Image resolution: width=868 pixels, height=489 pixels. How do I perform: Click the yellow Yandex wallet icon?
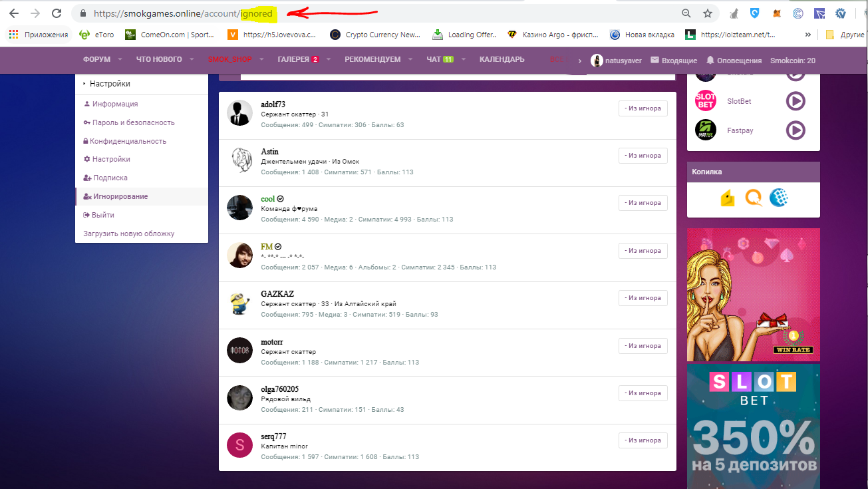point(728,198)
